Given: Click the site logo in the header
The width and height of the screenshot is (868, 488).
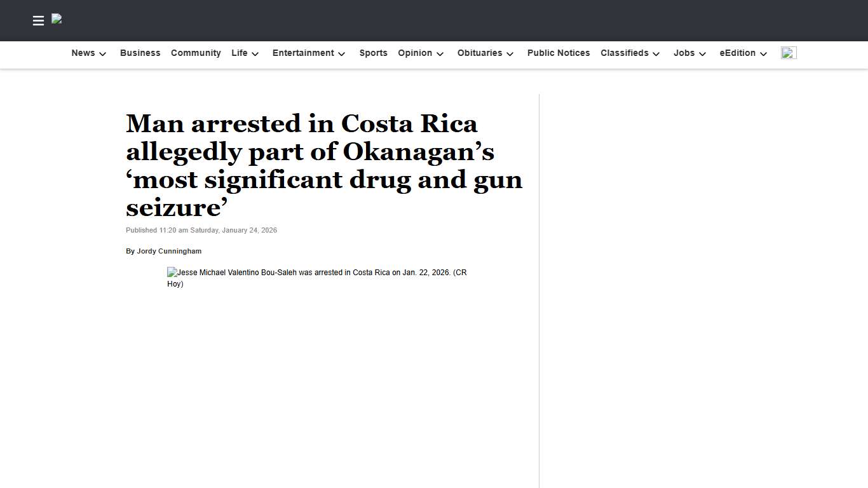Looking at the screenshot, I should (x=57, y=19).
